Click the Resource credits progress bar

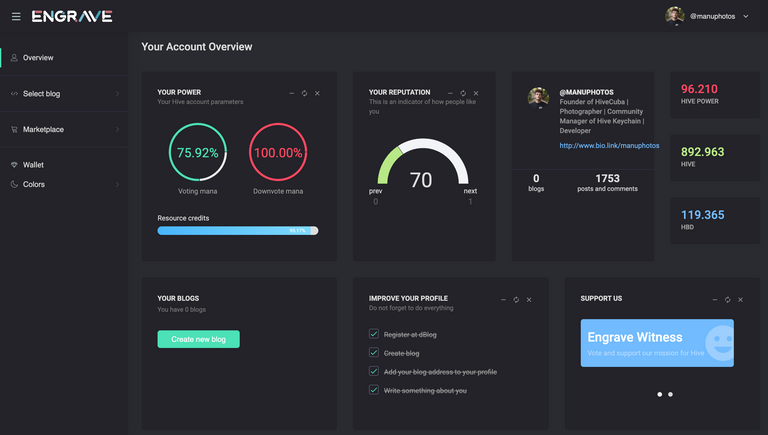pyautogui.click(x=238, y=231)
